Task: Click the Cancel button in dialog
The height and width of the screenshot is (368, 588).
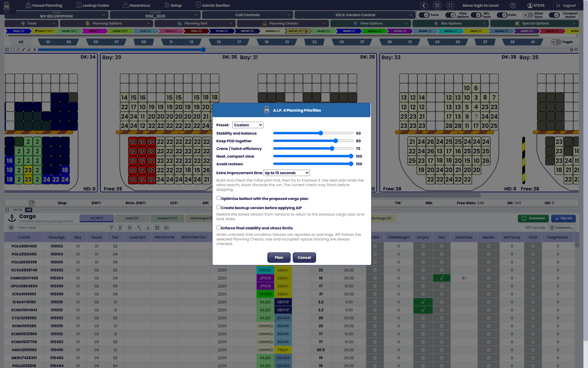Action: point(304,258)
